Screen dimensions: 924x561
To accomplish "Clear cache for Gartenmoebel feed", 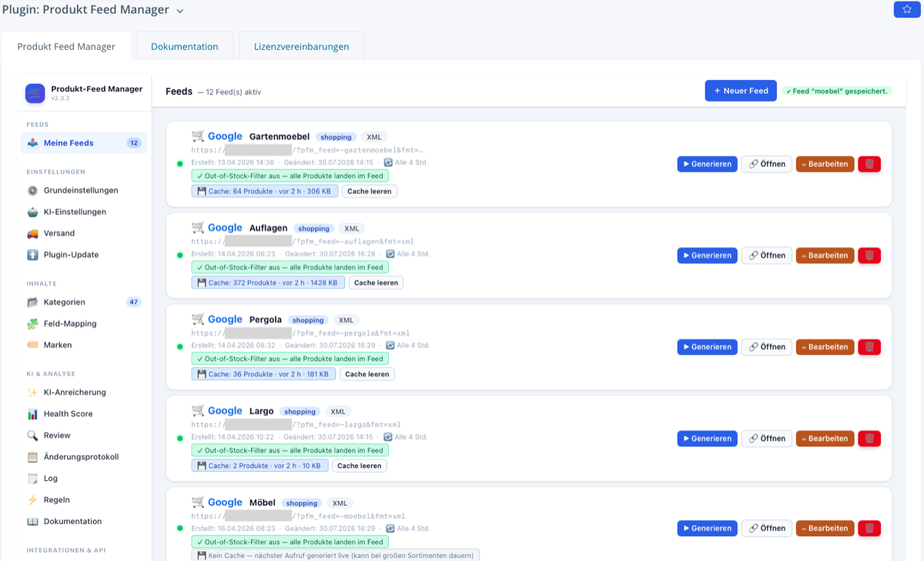I will (x=370, y=191).
